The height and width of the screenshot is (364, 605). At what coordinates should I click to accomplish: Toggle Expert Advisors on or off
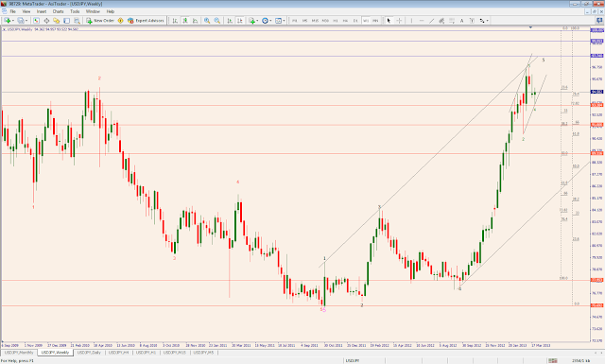146,21
